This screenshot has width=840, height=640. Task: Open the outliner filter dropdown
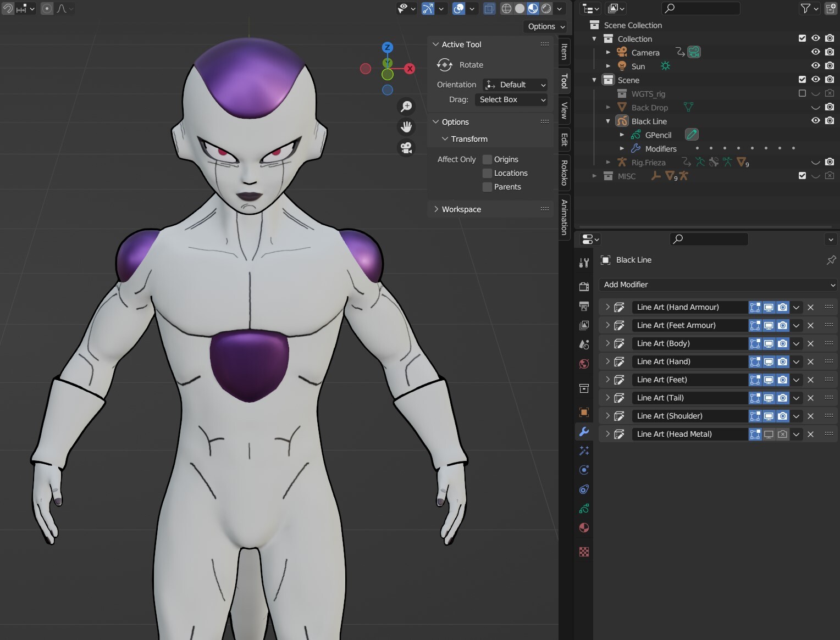coord(809,8)
